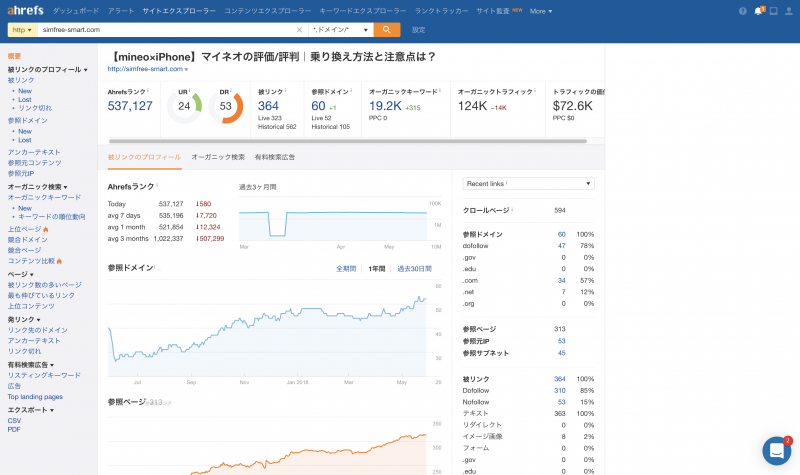800x475 pixels.
Task: Clear the URL field with the X
Action: 299,30
